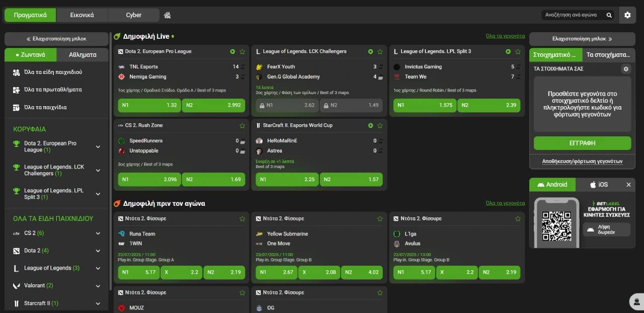This screenshot has height=313, width=644.
Task: Open settings gear in the top right
Action: coord(627,15)
